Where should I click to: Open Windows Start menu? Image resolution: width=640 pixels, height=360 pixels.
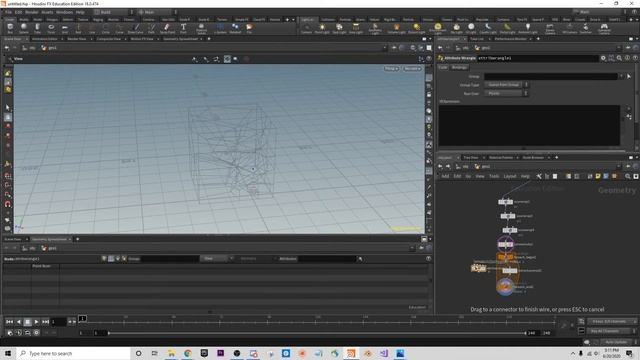click(8, 353)
